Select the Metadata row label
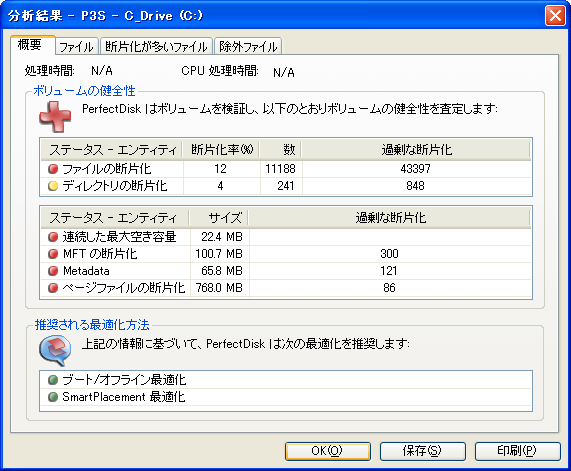This screenshot has height=471, width=571. tap(86, 271)
